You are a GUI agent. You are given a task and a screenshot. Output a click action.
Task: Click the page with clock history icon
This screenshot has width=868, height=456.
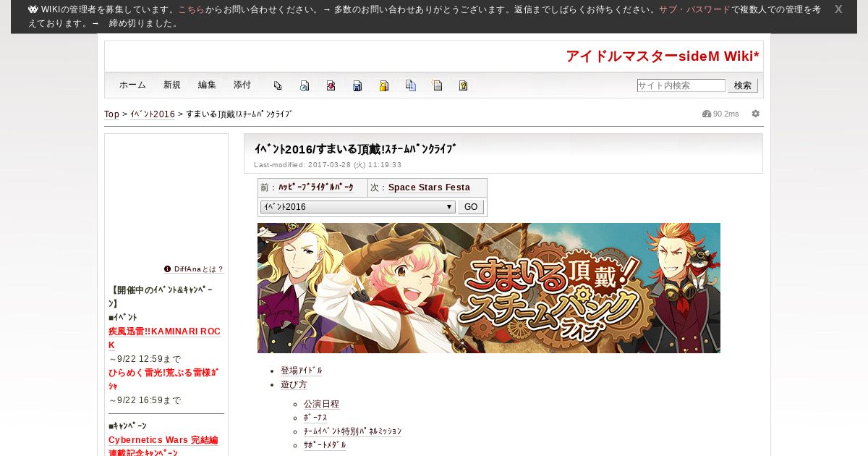pyautogui.click(x=305, y=85)
